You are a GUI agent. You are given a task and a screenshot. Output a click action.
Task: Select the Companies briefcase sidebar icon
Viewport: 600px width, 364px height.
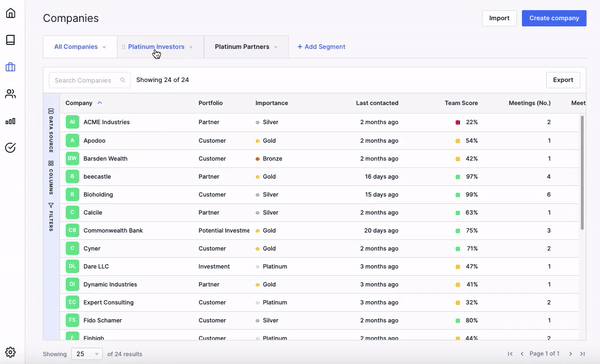point(10,67)
